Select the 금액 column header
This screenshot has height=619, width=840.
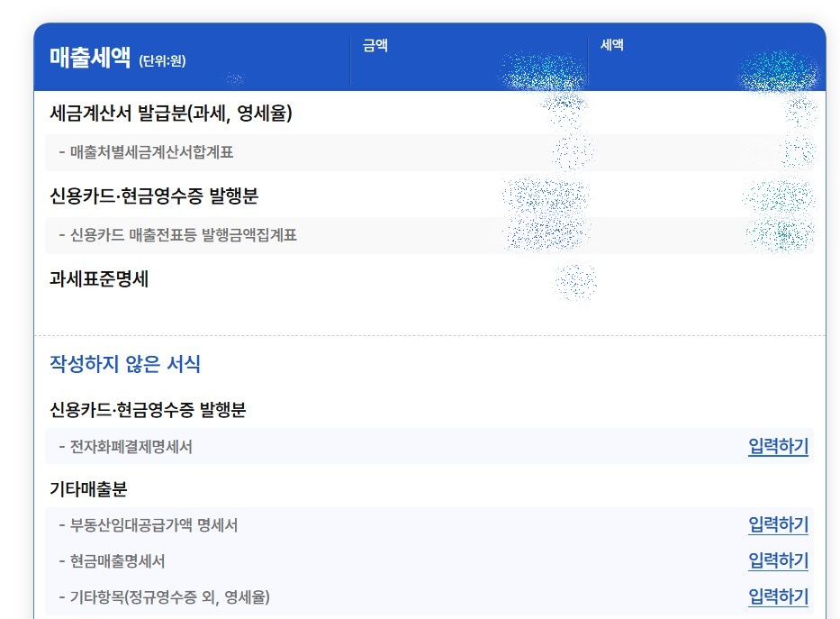[x=375, y=45]
